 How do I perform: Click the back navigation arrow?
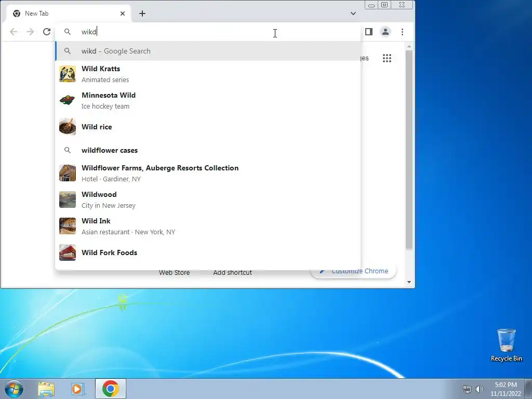(x=14, y=32)
